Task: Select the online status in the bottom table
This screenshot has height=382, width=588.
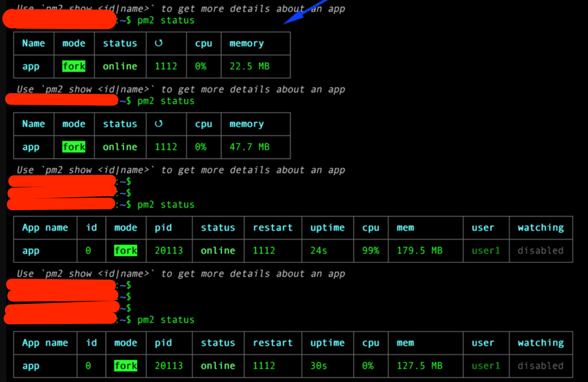Action: click(218, 365)
